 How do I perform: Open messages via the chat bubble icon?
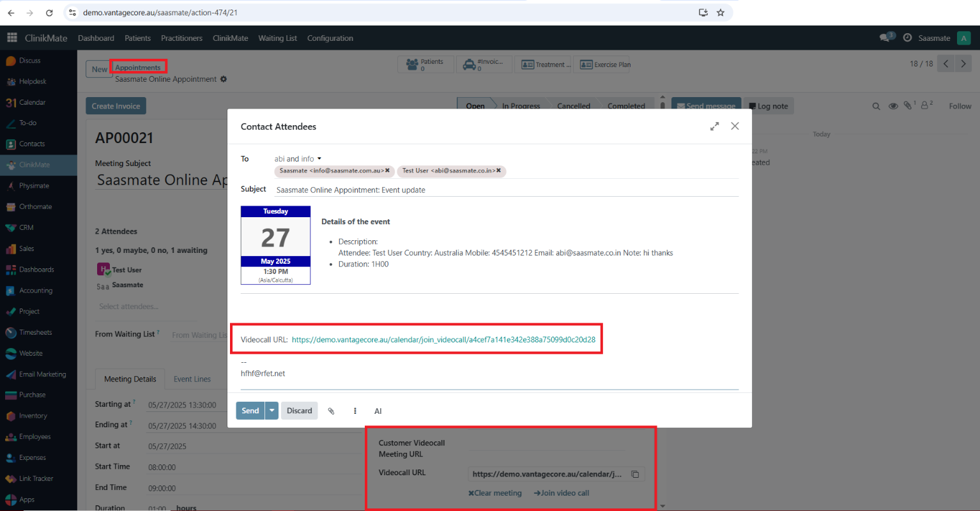(x=884, y=38)
